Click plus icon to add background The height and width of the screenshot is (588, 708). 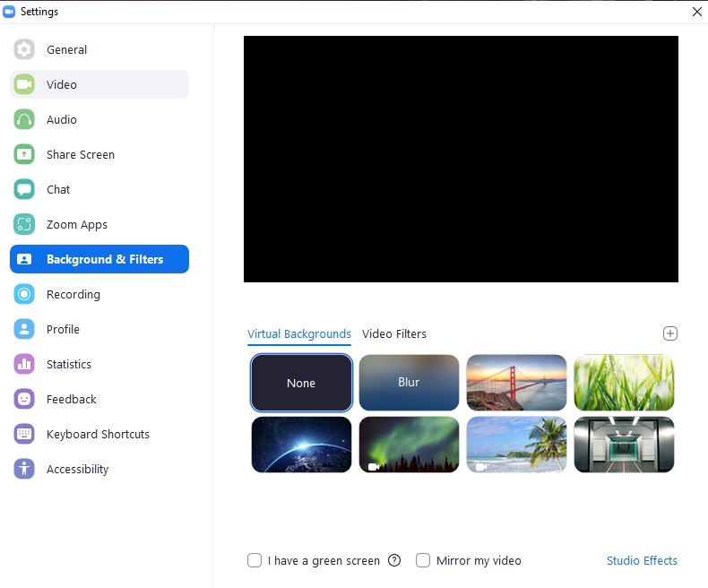pos(669,333)
